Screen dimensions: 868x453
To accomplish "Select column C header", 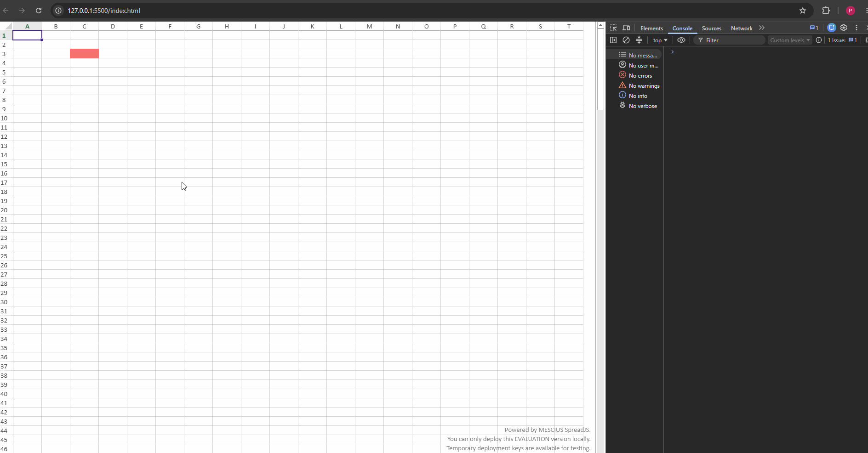I will pos(84,26).
